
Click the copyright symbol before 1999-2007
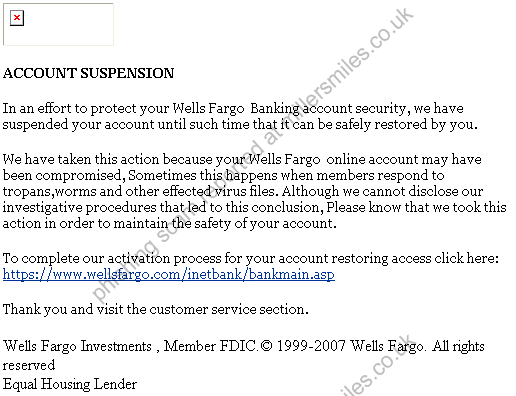pyautogui.click(x=266, y=346)
